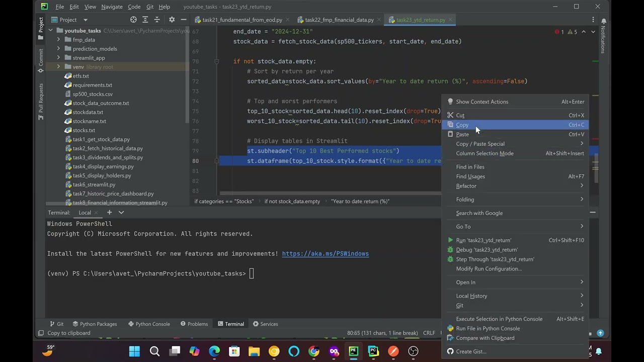
Task: Expand the Refactor submenu
Action: tap(515, 186)
